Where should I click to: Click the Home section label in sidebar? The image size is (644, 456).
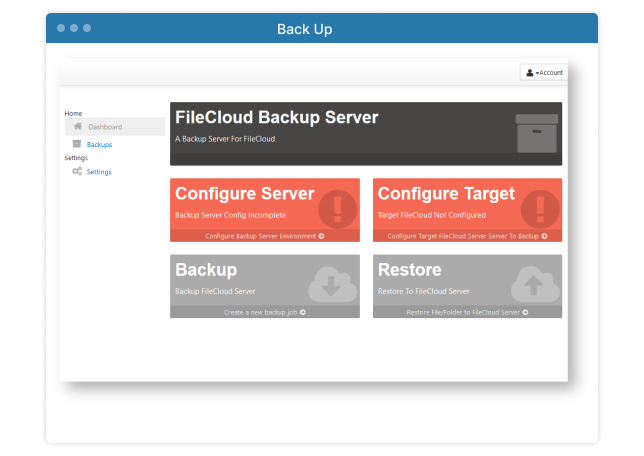(73, 113)
